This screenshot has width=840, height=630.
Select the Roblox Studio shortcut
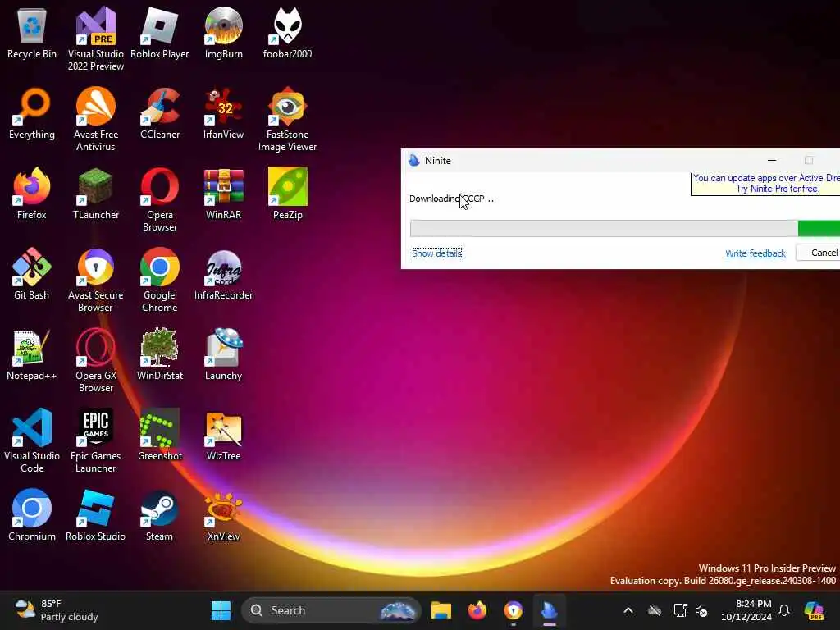95,515
